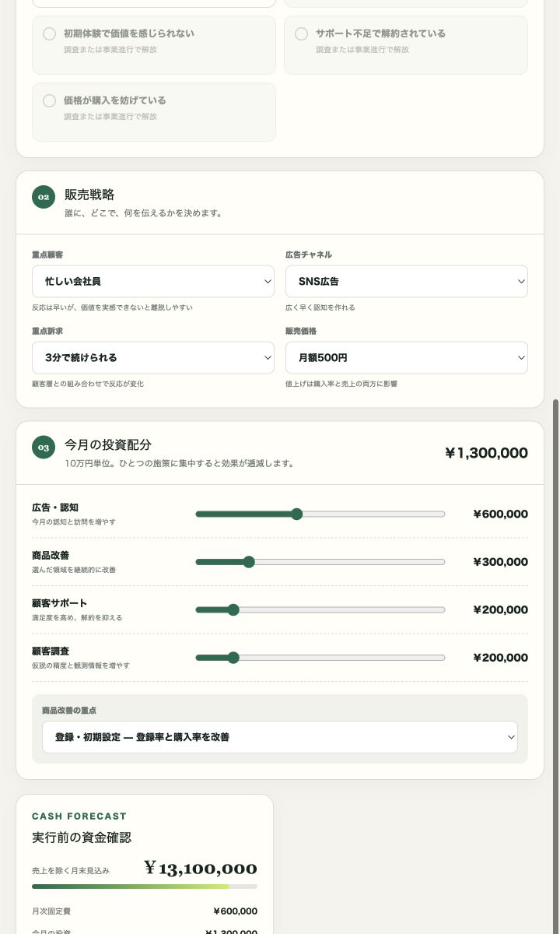Open the 商品改善の重点 dropdown
The image size is (560, 934).
coord(280,737)
